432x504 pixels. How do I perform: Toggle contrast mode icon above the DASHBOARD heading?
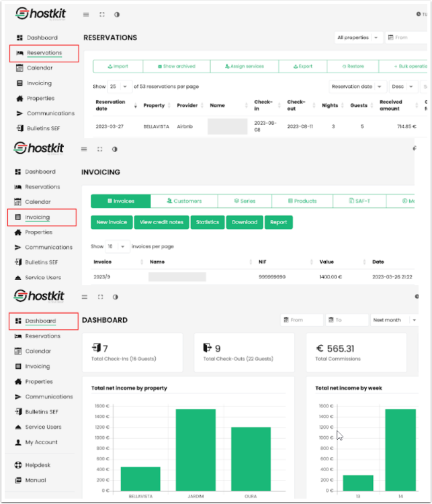(x=115, y=297)
